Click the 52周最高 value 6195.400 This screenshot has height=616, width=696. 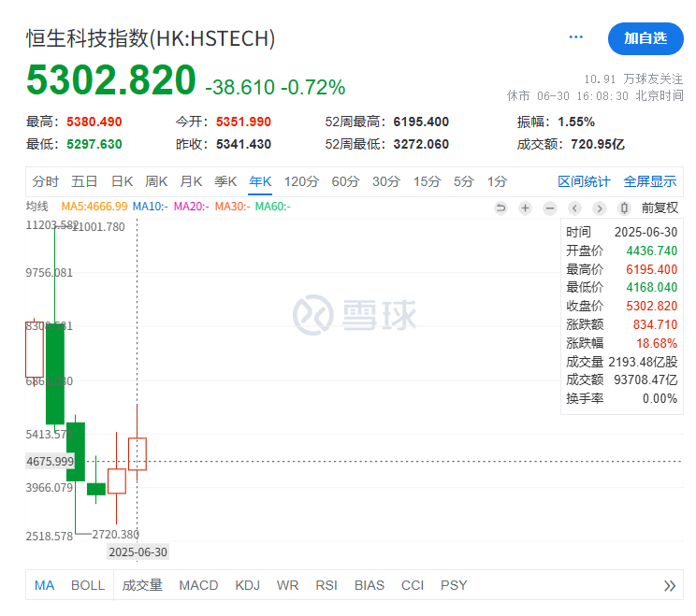pos(421,122)
